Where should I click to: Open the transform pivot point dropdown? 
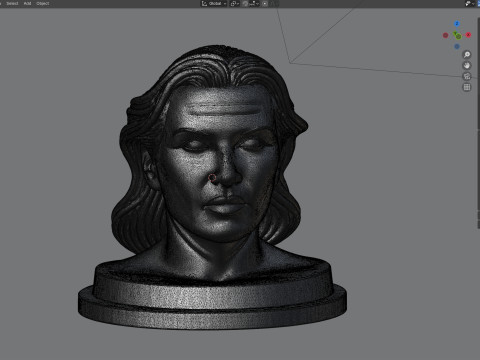pyautogui.click(x=234, y=3)
